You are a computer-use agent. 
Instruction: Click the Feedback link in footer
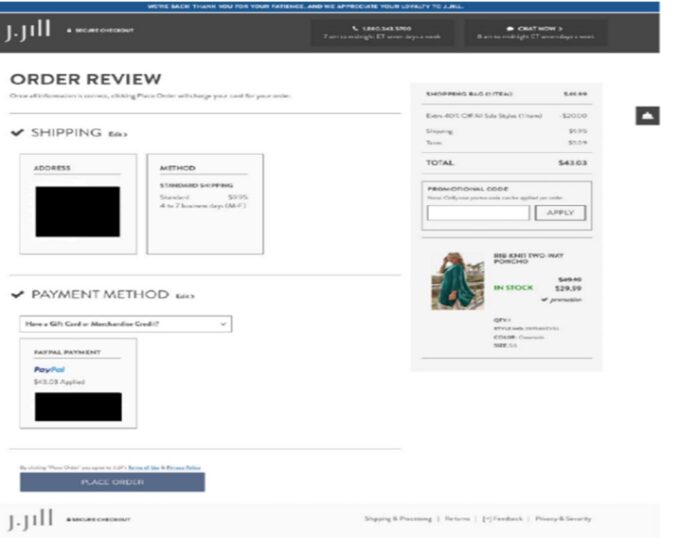pos(501,519)
